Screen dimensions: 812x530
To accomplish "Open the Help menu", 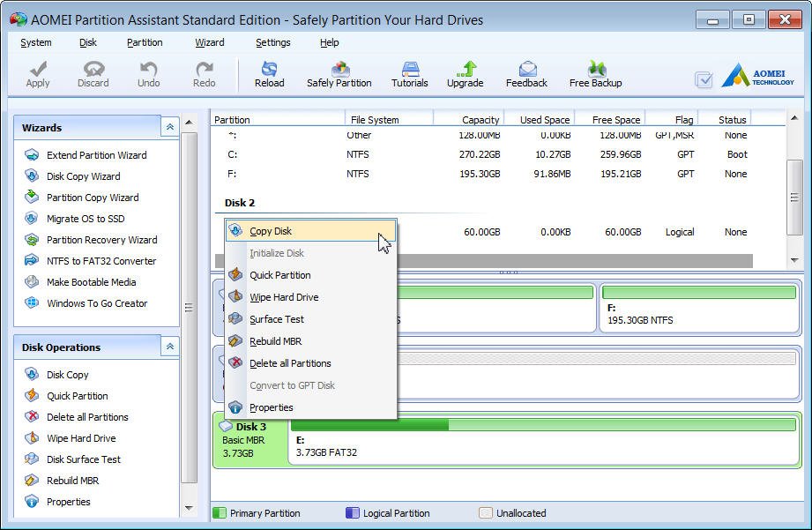I will (330, 42).
